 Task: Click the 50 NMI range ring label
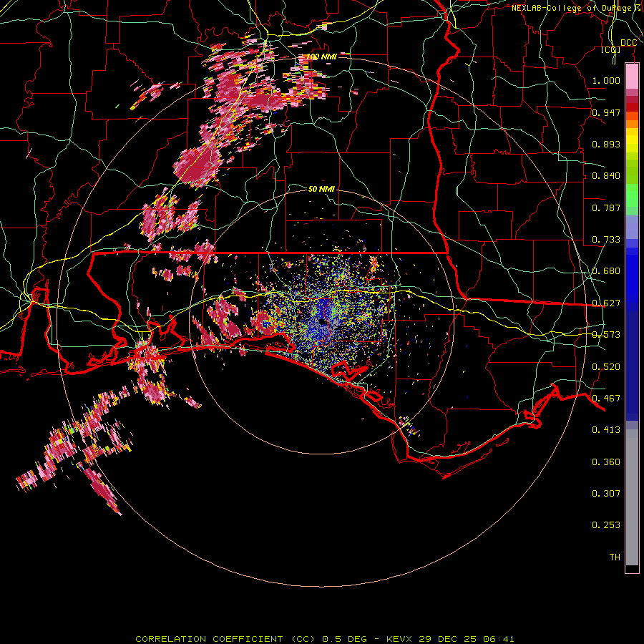coord(321,190)
